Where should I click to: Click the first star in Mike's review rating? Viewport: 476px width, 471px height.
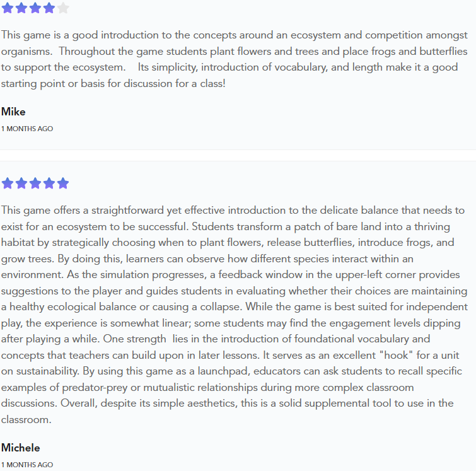(7, 8)
